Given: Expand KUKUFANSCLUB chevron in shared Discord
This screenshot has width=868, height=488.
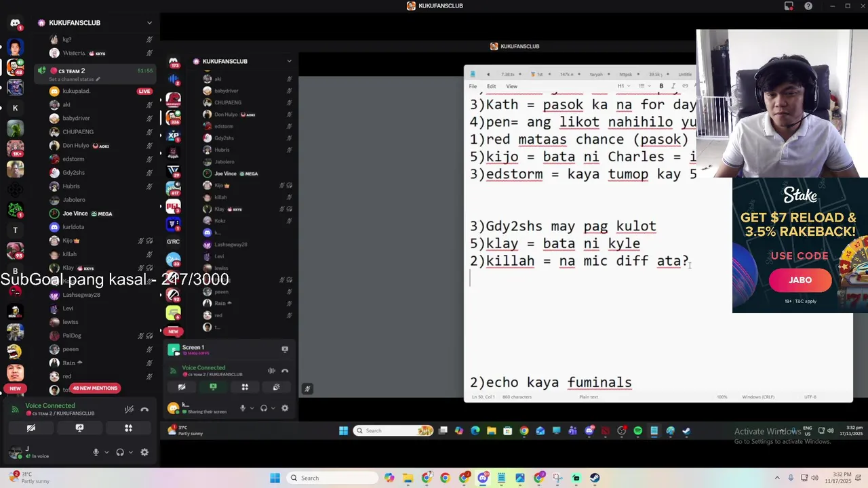Looking at the screenshot, I should pyautogui.click(x=289, y=61).
